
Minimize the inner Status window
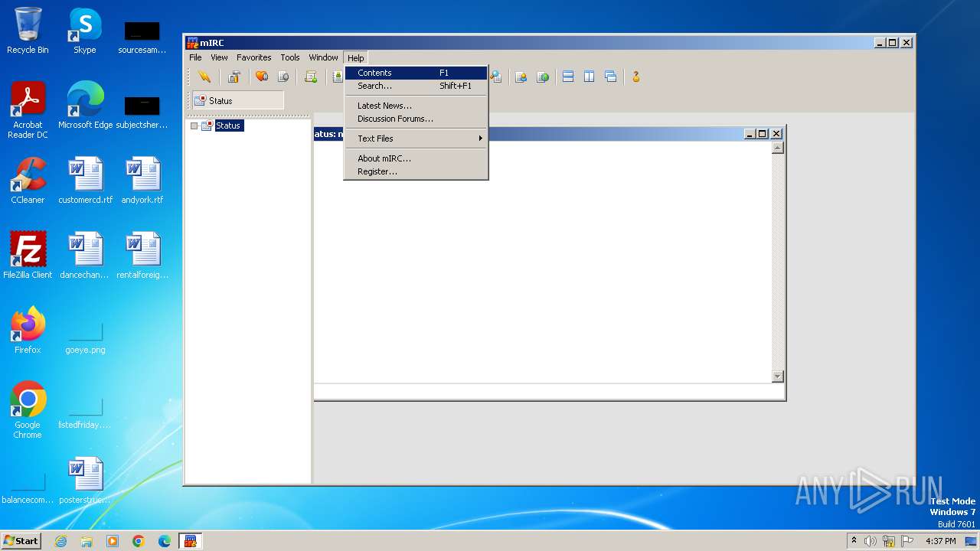tap(750, 134)
